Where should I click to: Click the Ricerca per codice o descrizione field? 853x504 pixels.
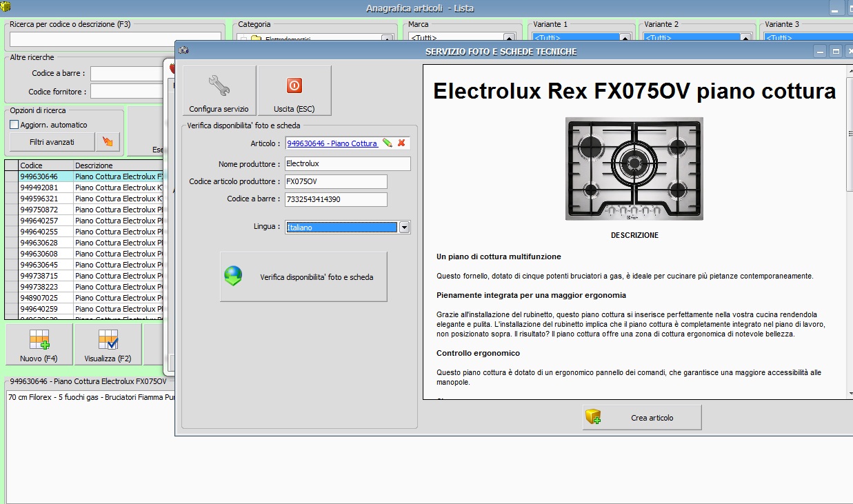[115, 39]
